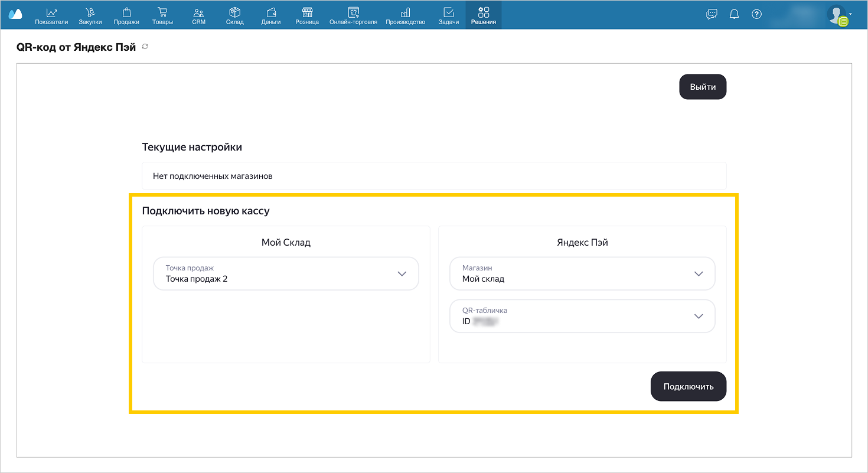Image resolution: width=868 pixels, height=473 pixels.
Task: Click the MoySklad logo icon
Action: (x=15, y=14)
